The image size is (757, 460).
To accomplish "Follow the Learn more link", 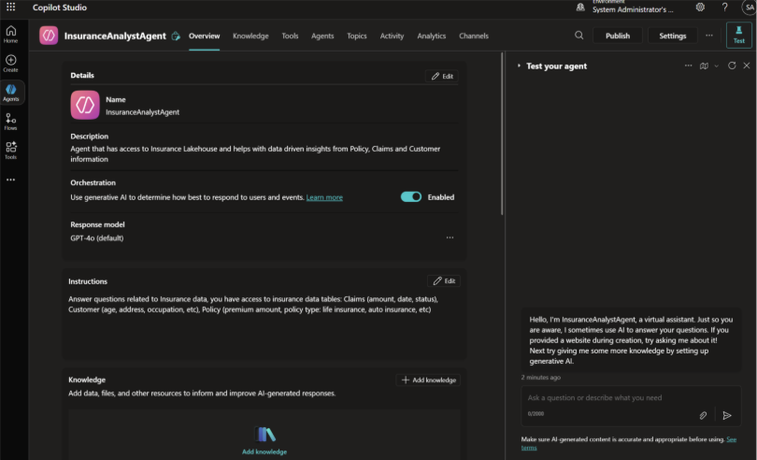I will pyautogui.click(x=324, y=197).
